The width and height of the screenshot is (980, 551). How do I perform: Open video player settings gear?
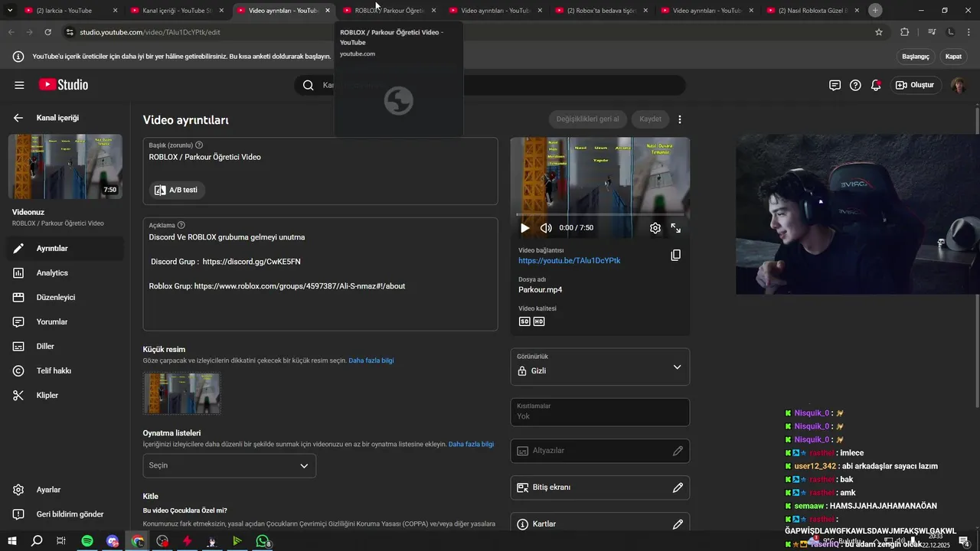pos(655,228)
